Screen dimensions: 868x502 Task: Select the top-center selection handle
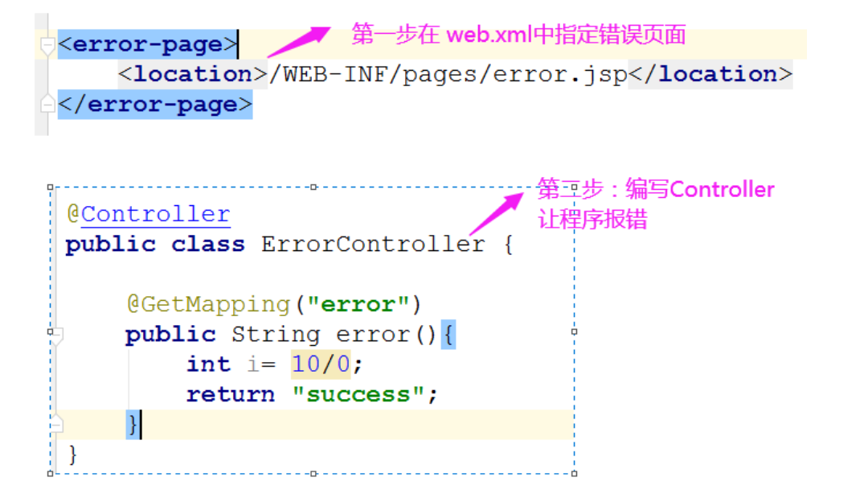[x=313, y=187]
